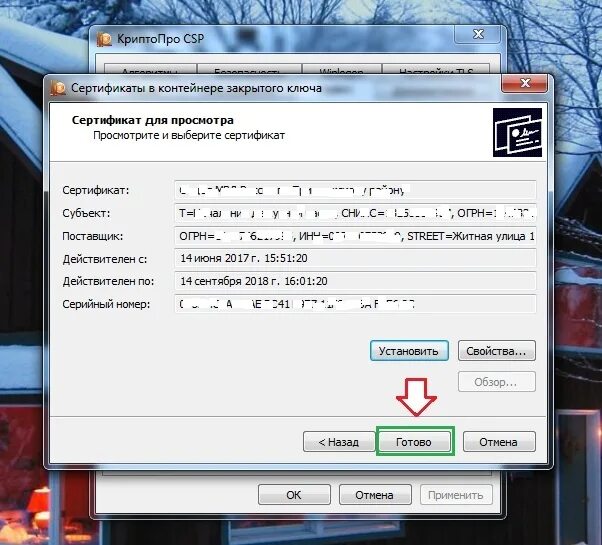Viewport: 602px width, 545px height.
Task: Click the Поставщик field
Action: (x=355, y=236)
